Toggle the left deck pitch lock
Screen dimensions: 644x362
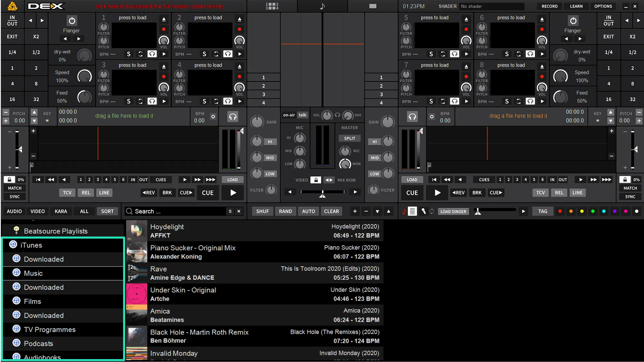[x=9, y=180]
